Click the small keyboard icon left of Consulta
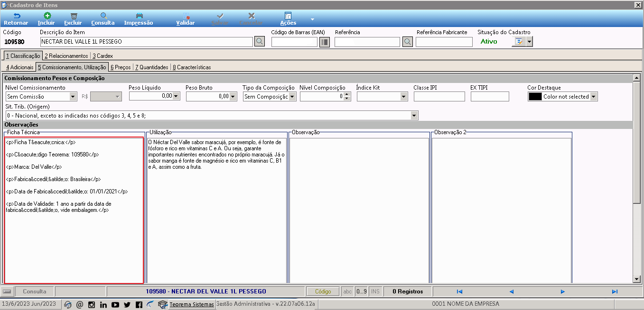 7,292
